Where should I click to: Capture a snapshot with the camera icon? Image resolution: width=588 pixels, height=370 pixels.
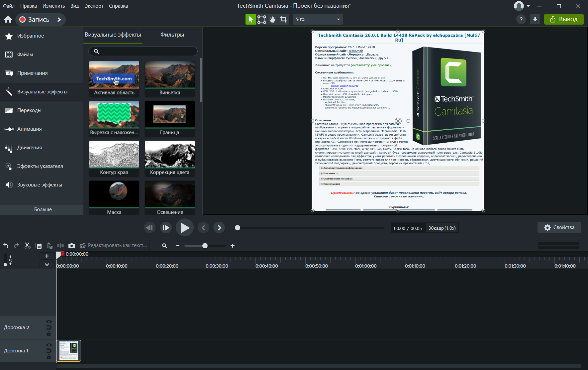(x=71, y=246)
